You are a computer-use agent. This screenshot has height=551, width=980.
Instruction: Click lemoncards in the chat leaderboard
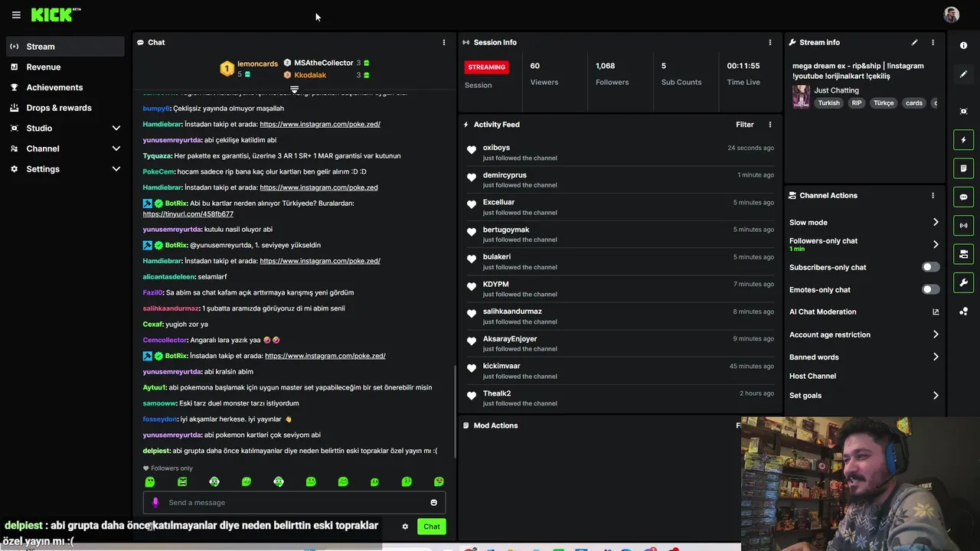pos(257,64)
